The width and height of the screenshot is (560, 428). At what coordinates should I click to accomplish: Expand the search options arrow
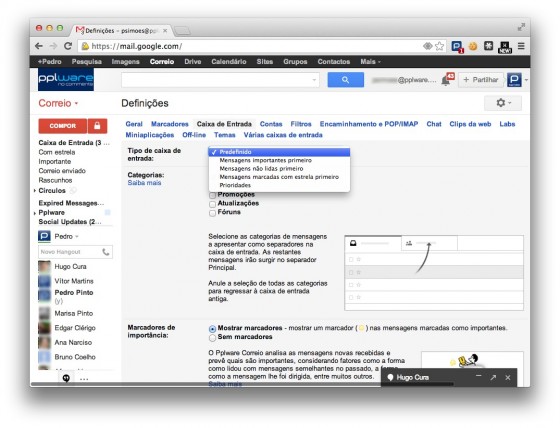pos(314,80)
